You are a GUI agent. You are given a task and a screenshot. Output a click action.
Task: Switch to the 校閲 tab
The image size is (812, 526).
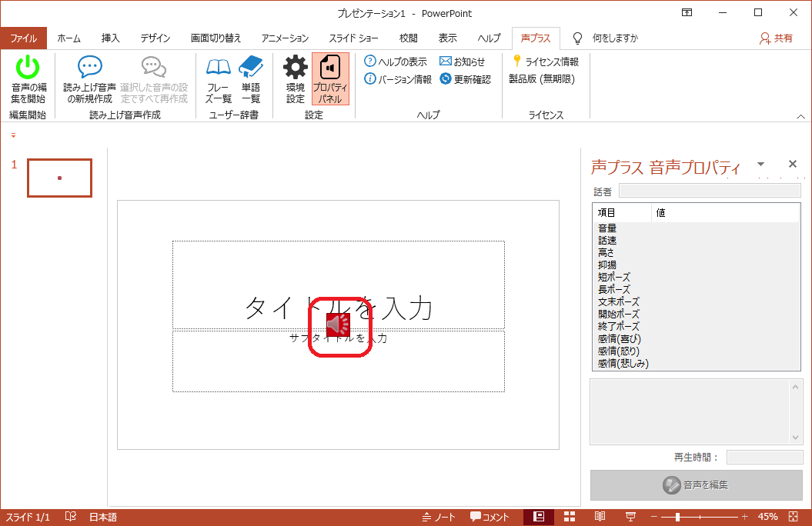[x=408, y=38]
